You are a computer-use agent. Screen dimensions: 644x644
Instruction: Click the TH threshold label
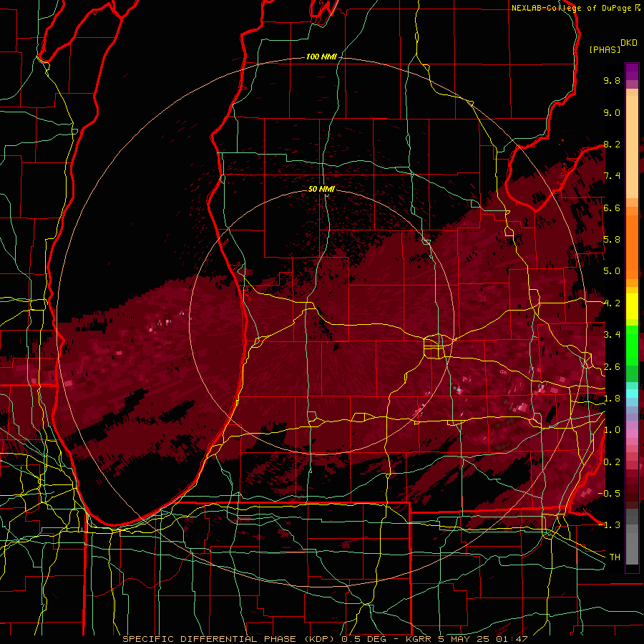[615, 557]
